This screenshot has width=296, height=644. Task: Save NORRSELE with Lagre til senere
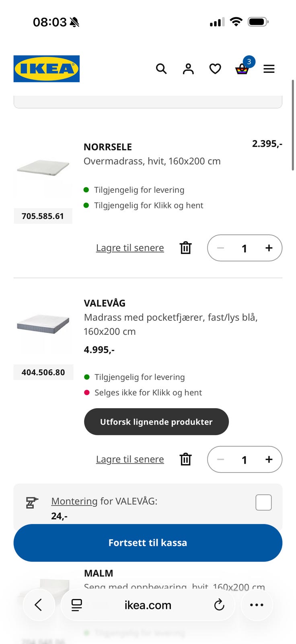(130, 248)
